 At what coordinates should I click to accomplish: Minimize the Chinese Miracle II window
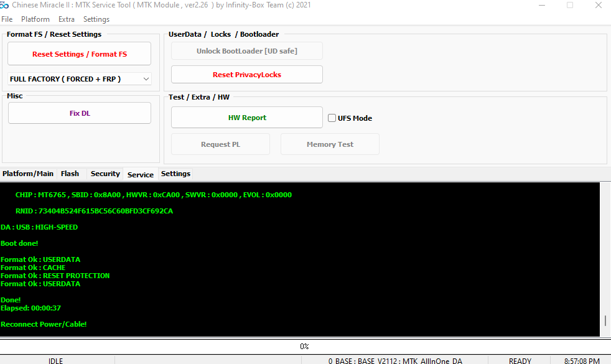(x=542, y=5)
